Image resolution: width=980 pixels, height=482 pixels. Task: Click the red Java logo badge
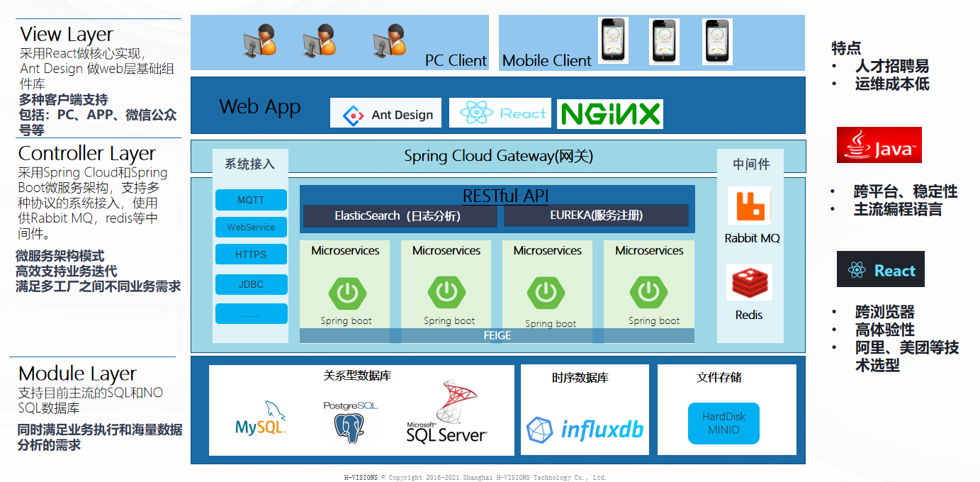coord(879,145)
